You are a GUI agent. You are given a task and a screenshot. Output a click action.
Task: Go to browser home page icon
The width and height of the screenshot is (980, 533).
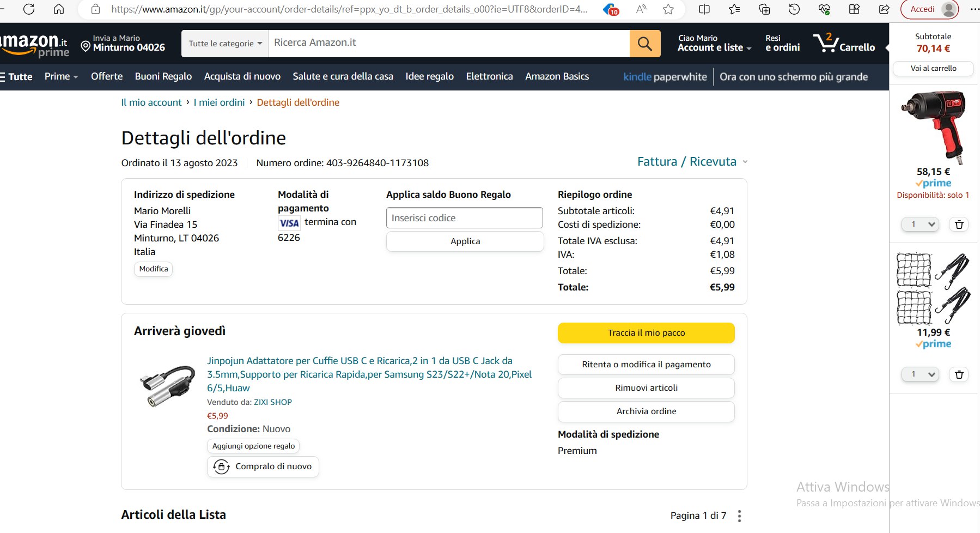(x=59, y=9)
